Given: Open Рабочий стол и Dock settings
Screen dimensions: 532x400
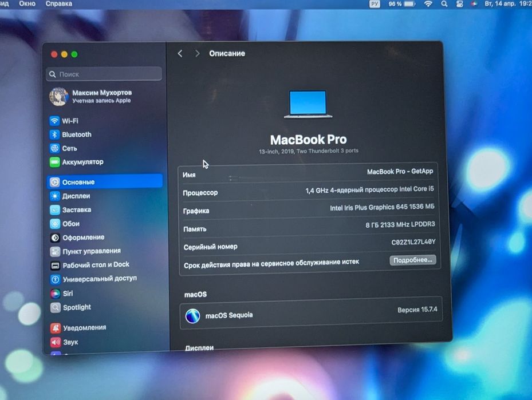Looking at the screenshot, I should (x=89, y=265).
